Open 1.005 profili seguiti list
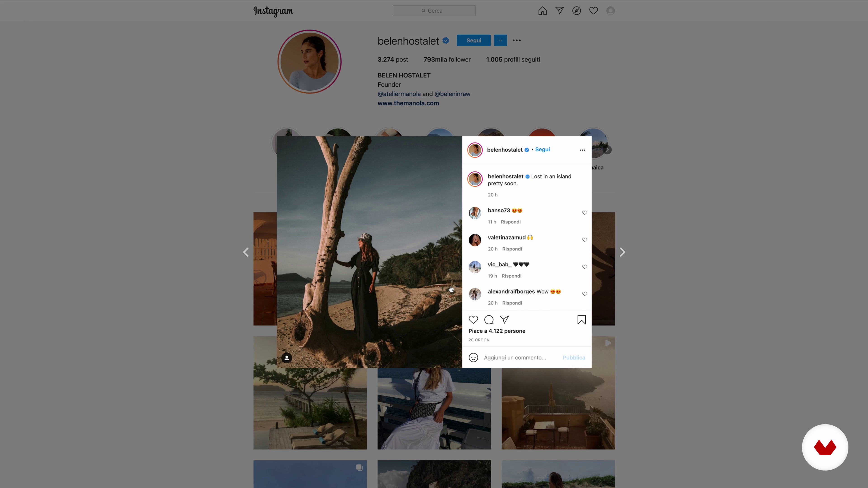This screenshot has height=488, width=868. point(513,60)
